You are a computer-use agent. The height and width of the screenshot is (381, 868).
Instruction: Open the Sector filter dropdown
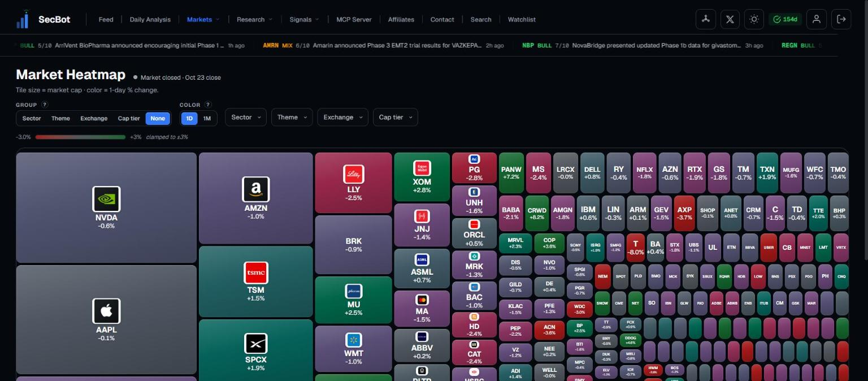246,117
